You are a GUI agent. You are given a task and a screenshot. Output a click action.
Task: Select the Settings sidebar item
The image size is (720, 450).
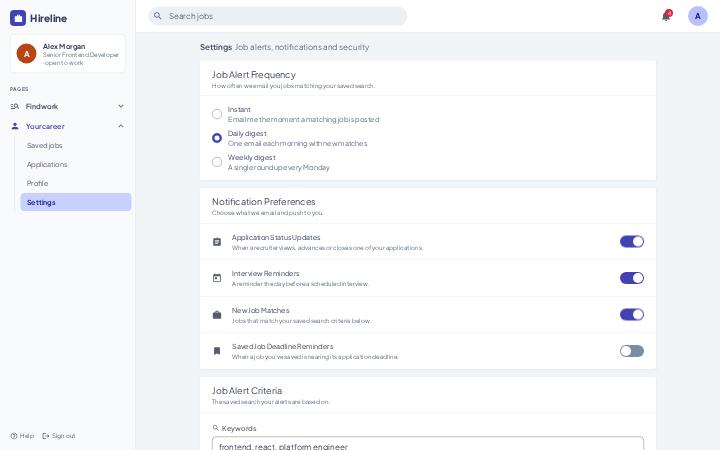tap(76, 202)
